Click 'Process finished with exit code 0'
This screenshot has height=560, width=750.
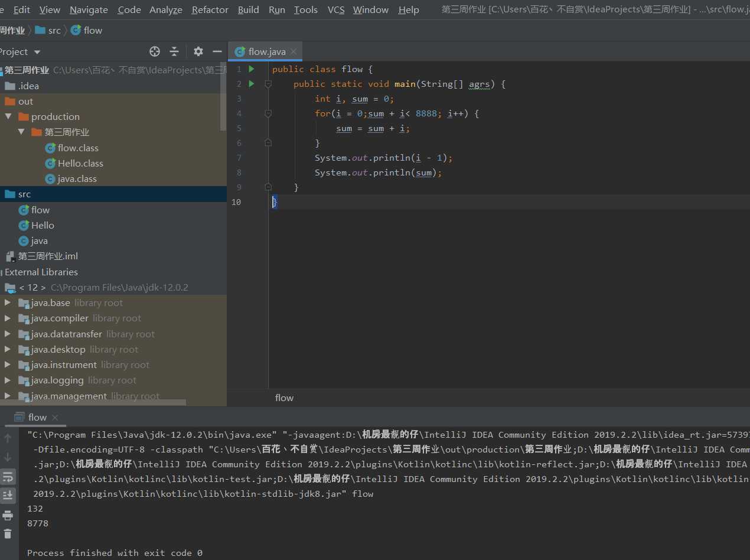click(115, 553)
